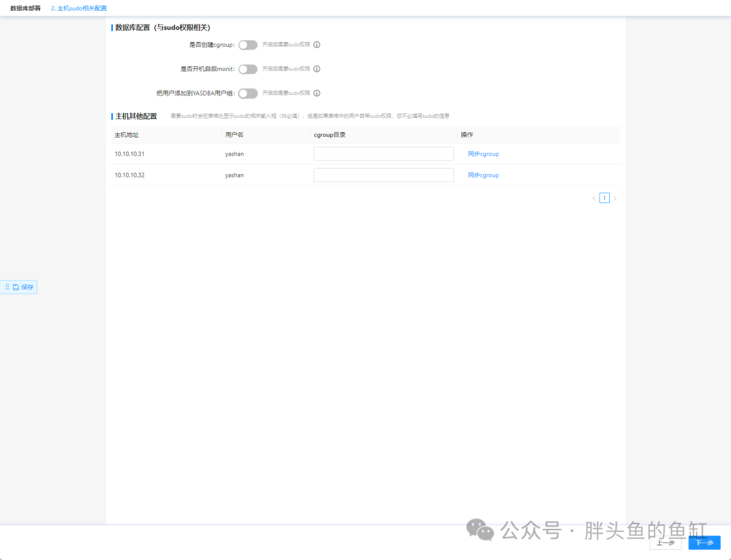The height and width of the screenshot is (560, 731).
Task: Click the floating 保存 save button
Action: point(23,287)
